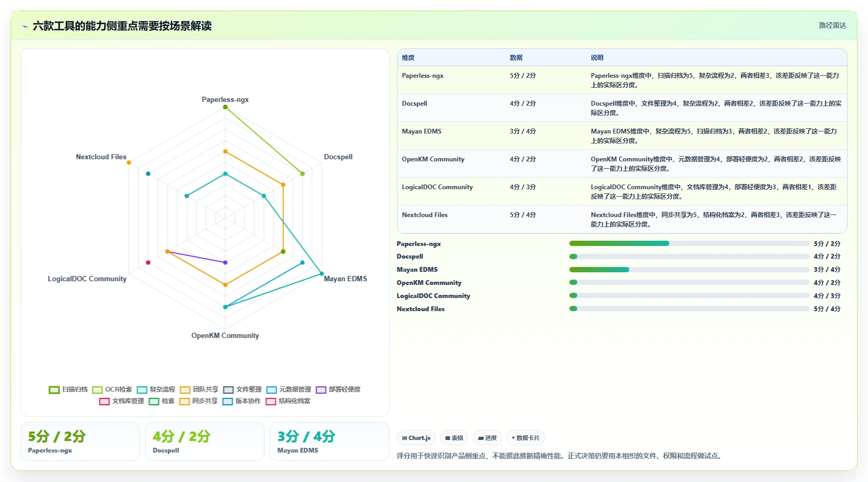
Task: Click the purple data point in the radar
Action: (x=226, y=262)
